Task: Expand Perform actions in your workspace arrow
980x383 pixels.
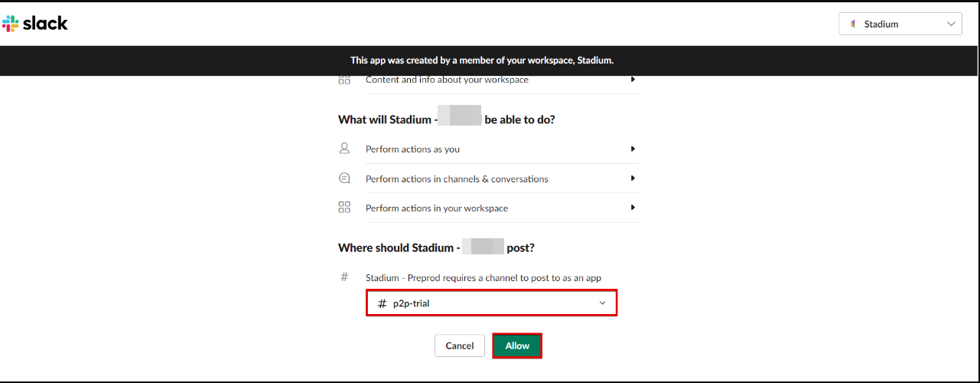Action: (x=633, y=208)
